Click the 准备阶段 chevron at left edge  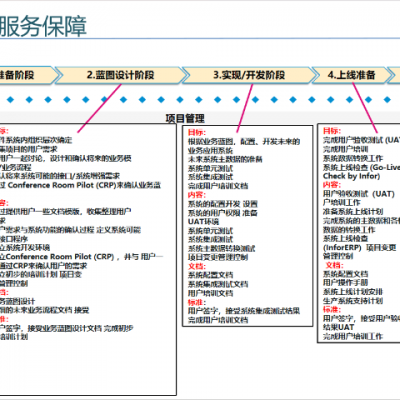(28, 75)
